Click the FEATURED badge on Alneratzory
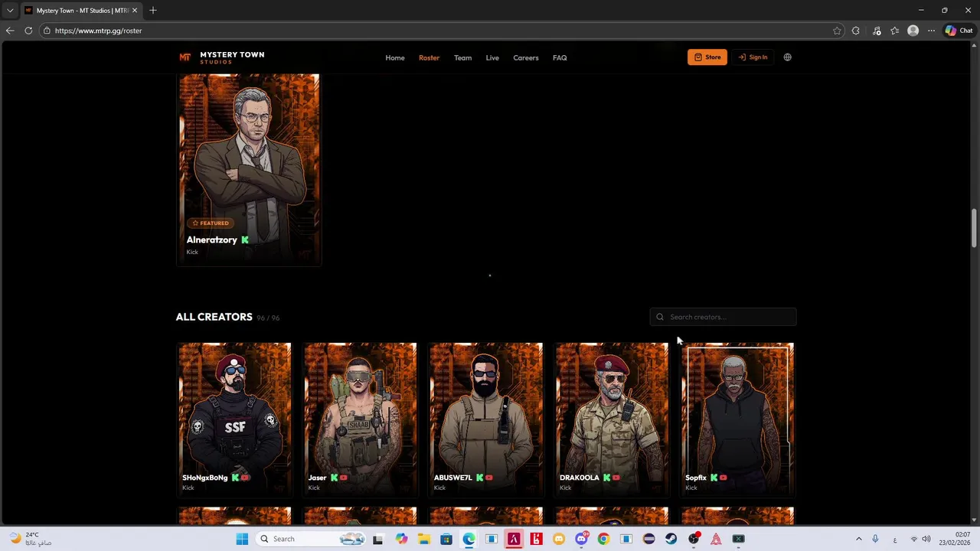The image size is (980, 551). click(x=211, y=223)
